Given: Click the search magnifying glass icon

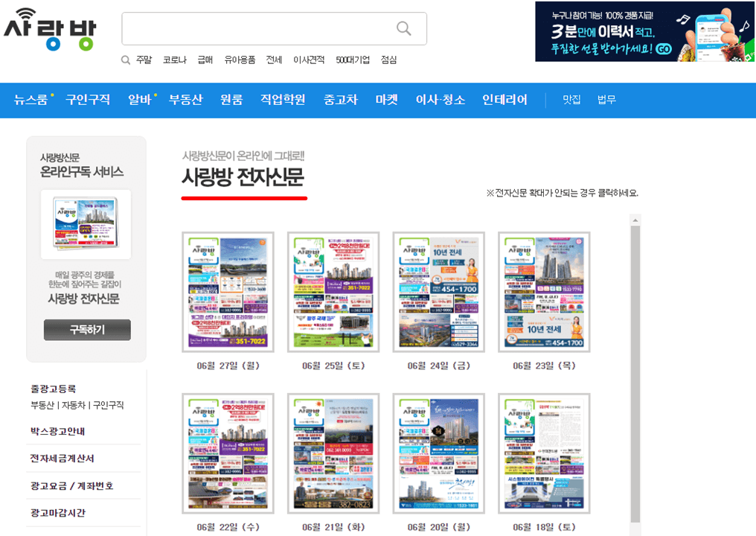Looking at the screenshot, I should tap(403, 28).
